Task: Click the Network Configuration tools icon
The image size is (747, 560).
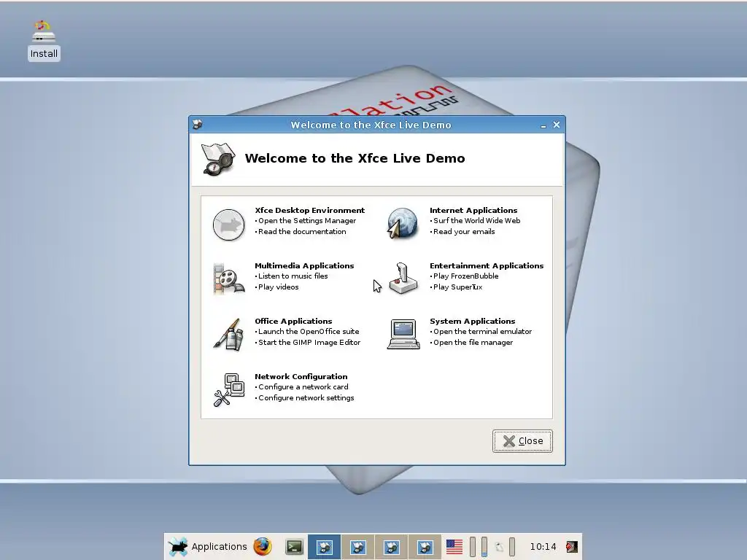Action: click(228, 390)
